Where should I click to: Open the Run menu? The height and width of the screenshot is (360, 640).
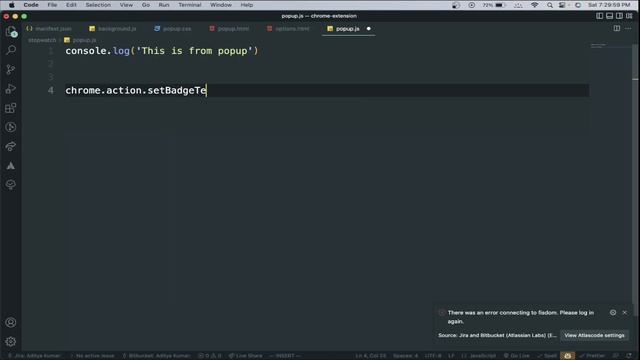(164, 5)
